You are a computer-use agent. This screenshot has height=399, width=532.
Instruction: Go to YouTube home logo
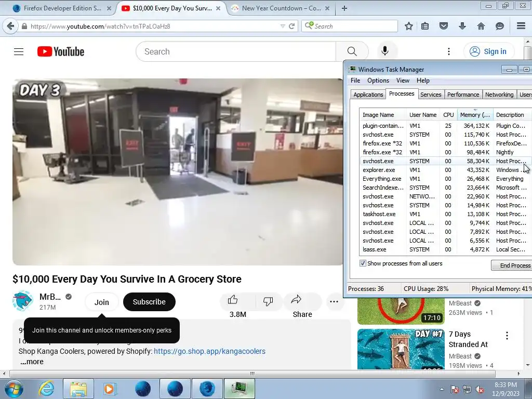pos(61,51)
